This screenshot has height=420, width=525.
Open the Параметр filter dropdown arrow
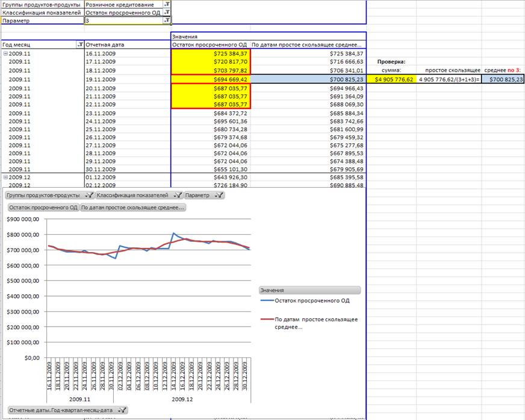tap(167, 20)
